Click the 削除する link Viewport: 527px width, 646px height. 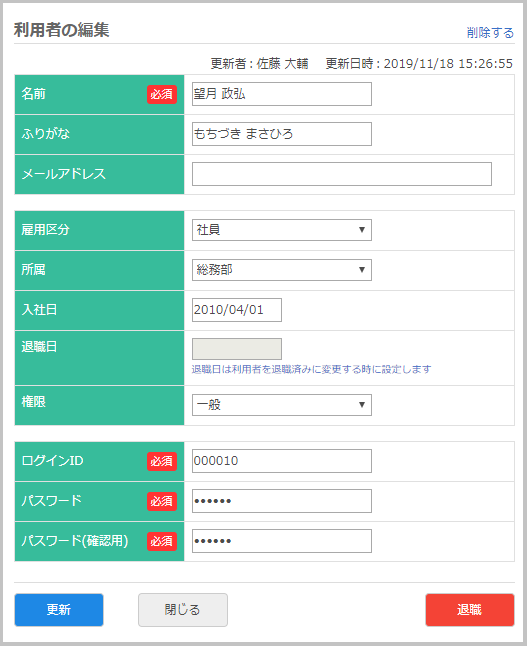tap(490, 33)
